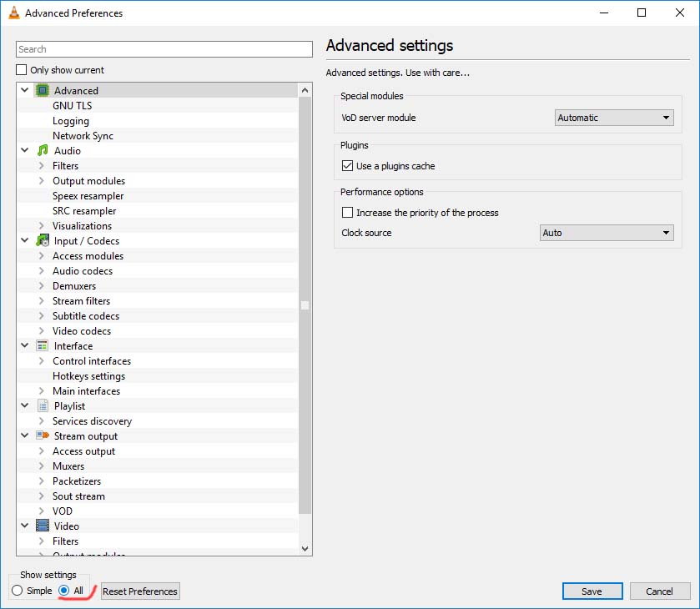Click Cancel to discard changes
The width and height of the screenshot is (700, 609).
(659, 591)
